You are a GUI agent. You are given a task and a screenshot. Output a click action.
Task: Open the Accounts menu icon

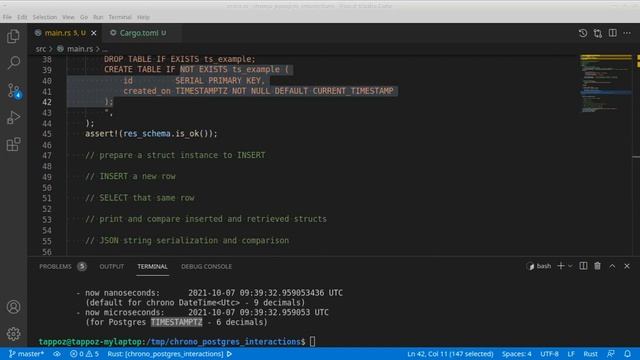click(13, 307)
